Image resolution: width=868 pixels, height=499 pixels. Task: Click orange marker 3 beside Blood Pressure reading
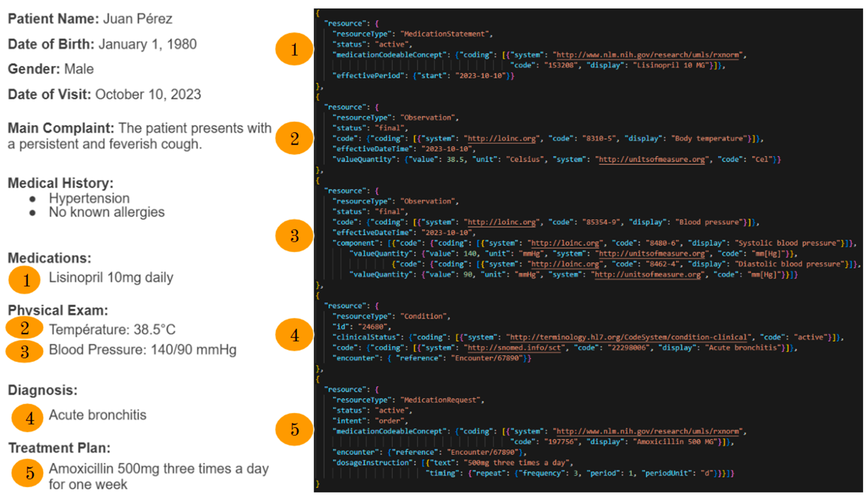pyautogui.click(x=24, y=351)
